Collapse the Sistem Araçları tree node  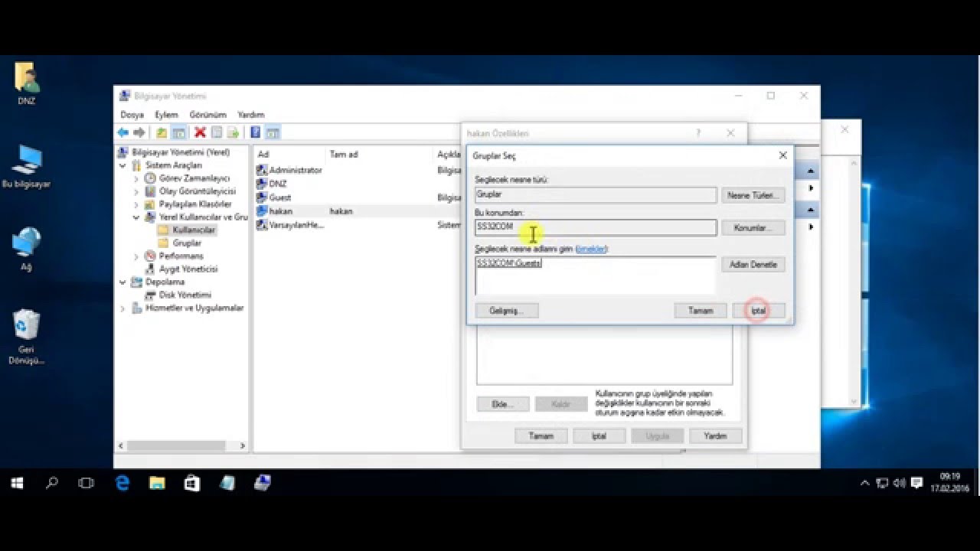(x=123, y=165)
